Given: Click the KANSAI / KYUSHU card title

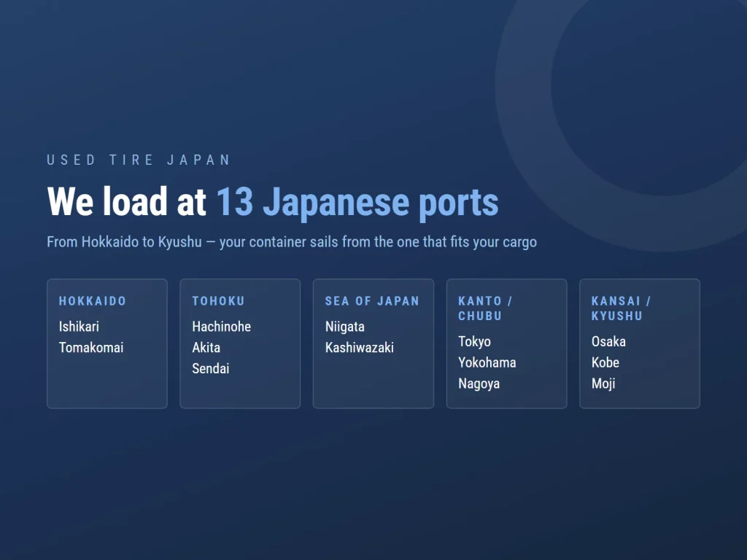Looking at the screenshot, I should pos(621,308).
